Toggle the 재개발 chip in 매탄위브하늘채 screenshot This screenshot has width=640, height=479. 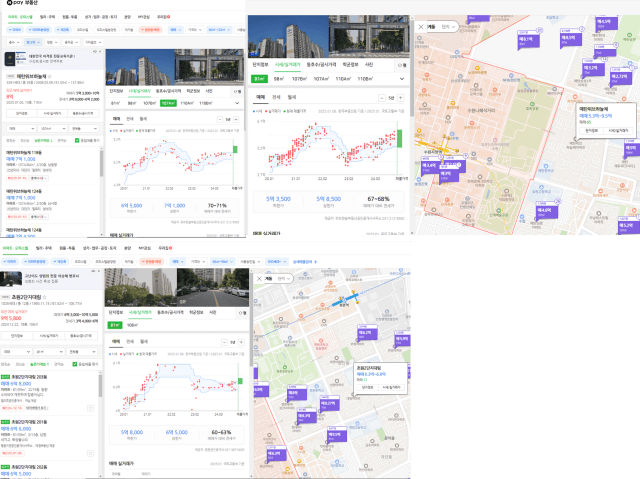click(129, 30)
